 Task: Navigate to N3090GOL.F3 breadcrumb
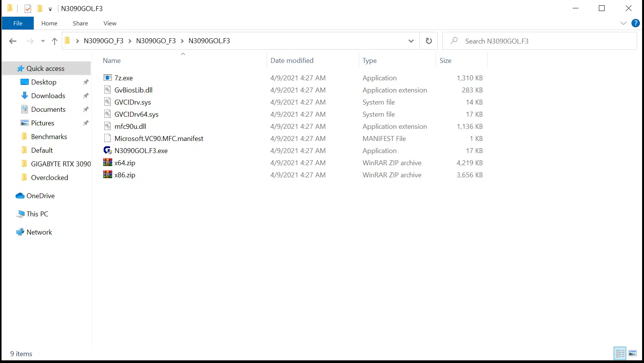click(209, 41)
